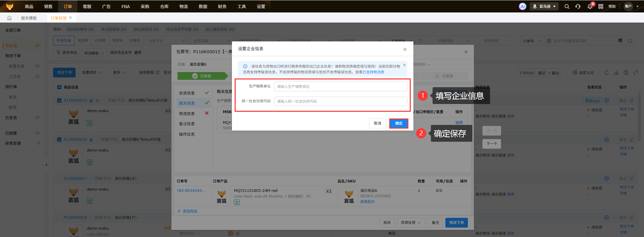Expand the 更多 dropdown next to 批量修改
This screenshot has height=237, width=644.
(x=119, y=72)
